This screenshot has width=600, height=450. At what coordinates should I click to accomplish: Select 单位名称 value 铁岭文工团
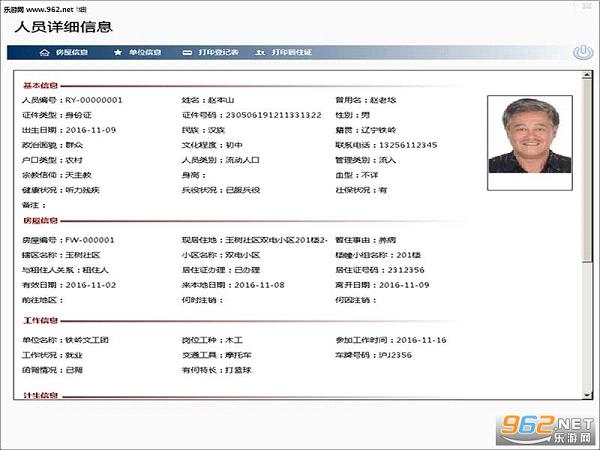coord(87,340)
